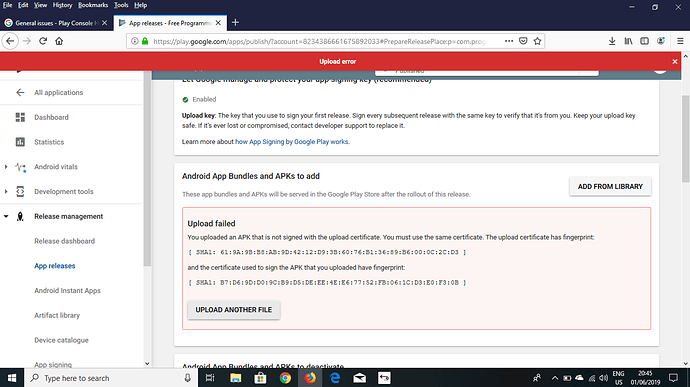This screenshot has height=387, width=690.
Task: Open the Dashboard grid icon in sidebar
Action: click(20, 117)
